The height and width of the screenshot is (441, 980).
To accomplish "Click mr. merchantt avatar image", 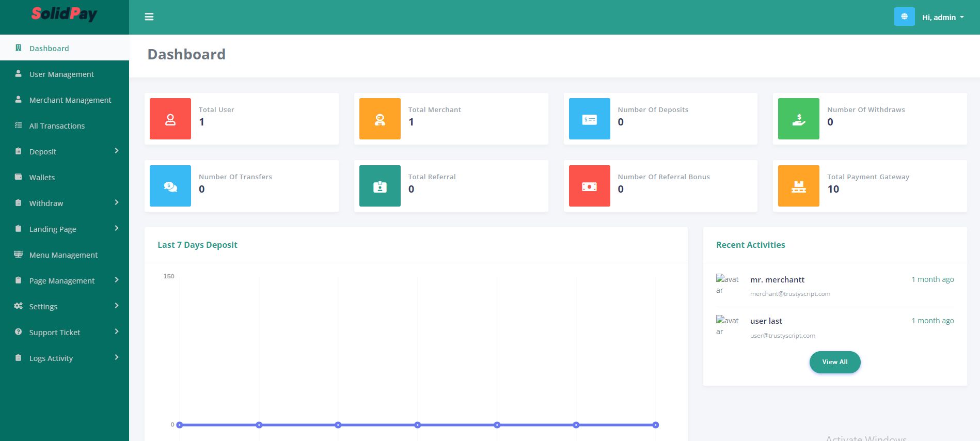I will [728, 285].
